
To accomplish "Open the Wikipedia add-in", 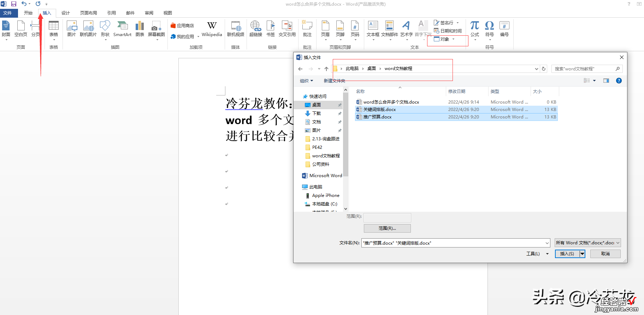I will (212, 29).
